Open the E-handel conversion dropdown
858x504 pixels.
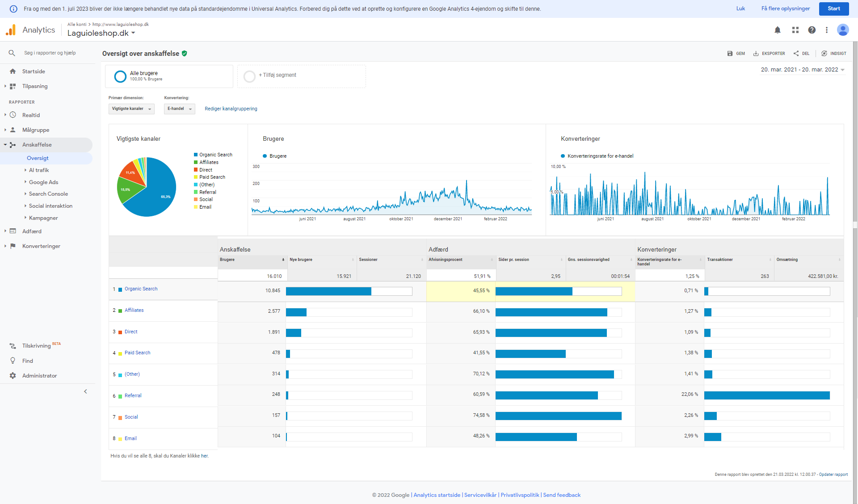179,109
